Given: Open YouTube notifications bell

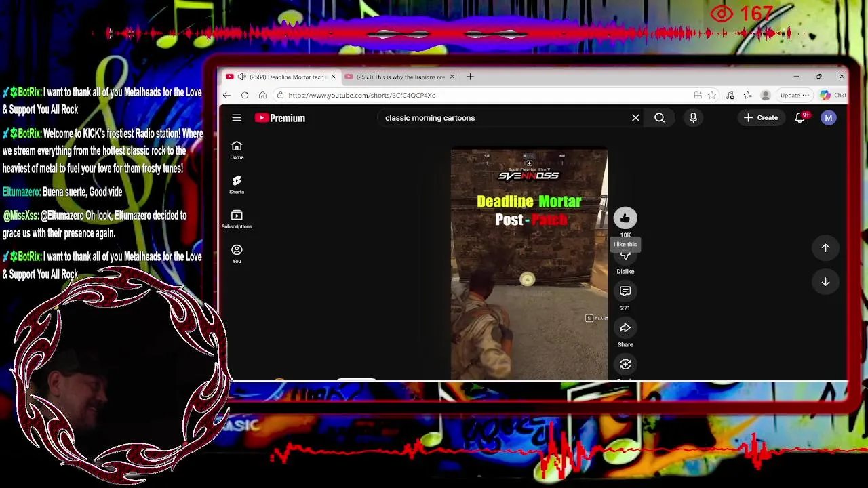Looking at the screenshot, I should click(x=801, y=118).
